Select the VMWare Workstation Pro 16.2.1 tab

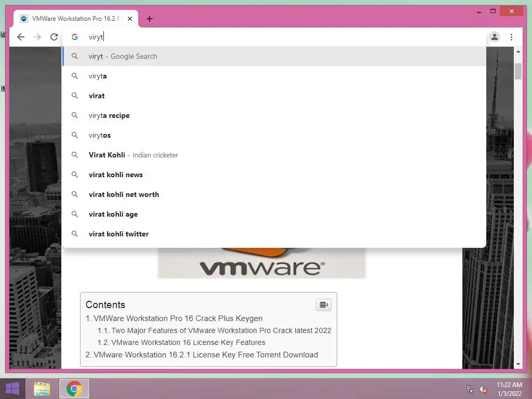pyautogui.click(x=76, y=19)
